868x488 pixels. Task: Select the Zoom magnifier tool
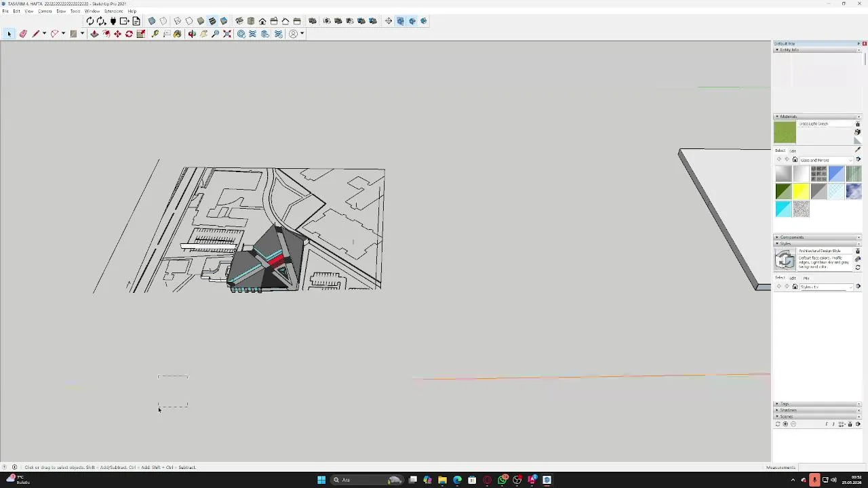pos(216,34)
